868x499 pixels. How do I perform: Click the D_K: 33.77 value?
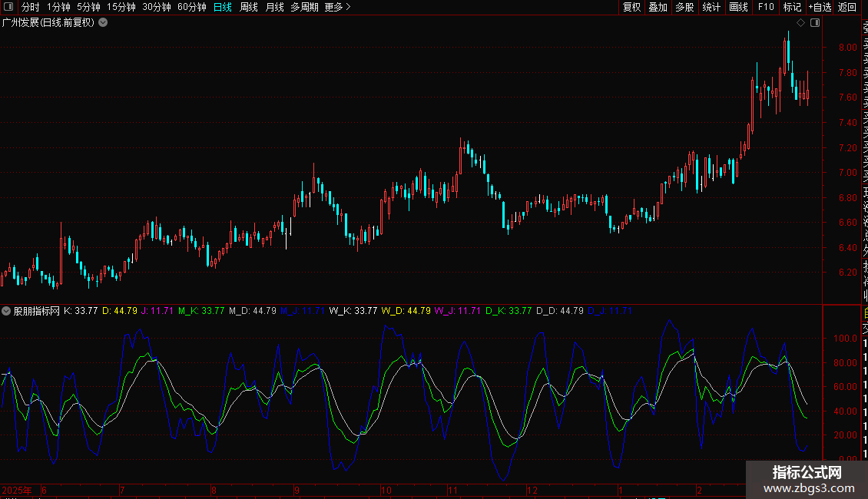509,311
